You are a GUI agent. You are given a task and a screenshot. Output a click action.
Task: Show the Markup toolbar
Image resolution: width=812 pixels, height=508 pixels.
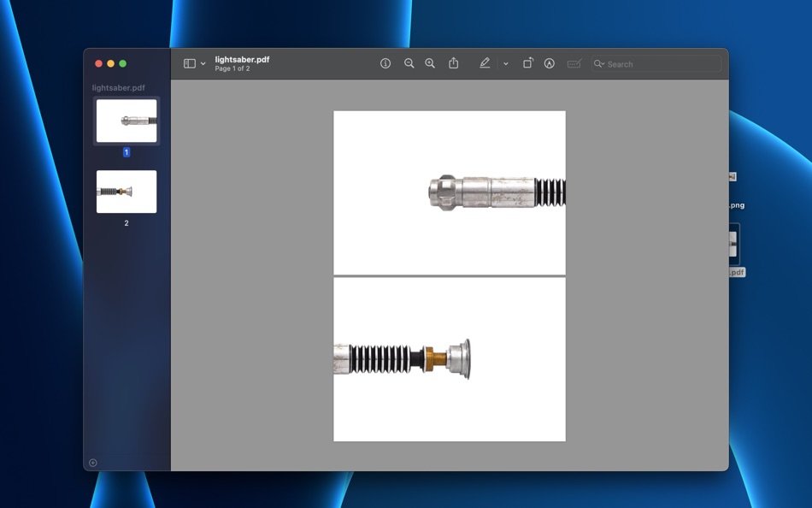click(550, 63)
